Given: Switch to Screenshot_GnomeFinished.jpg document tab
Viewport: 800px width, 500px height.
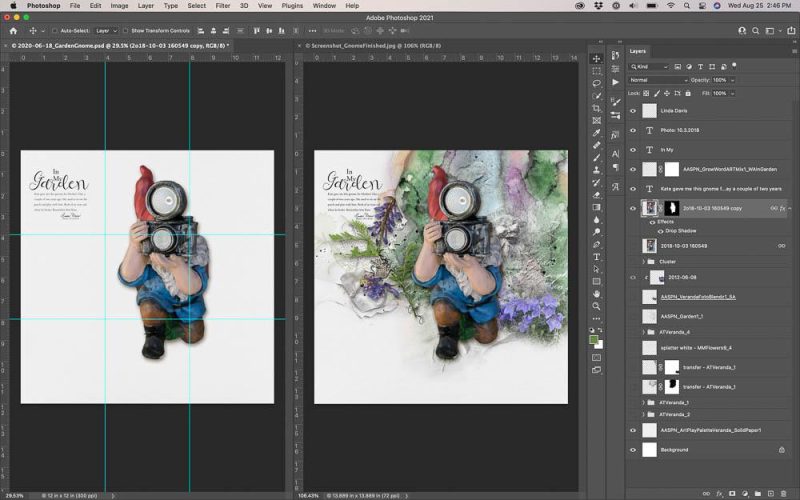Looking at the screenshot, I should (x=373, y=46).
